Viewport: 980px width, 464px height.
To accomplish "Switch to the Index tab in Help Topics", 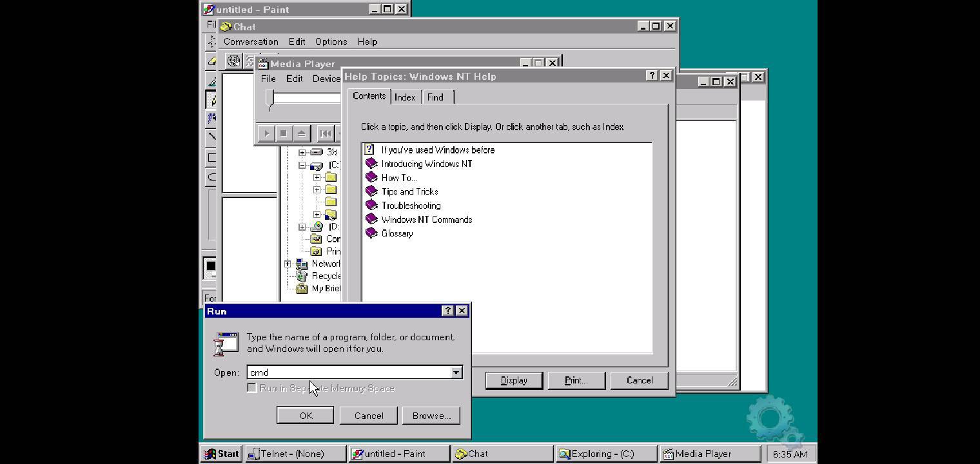I will pyautogui.click(x=405, y=97).
